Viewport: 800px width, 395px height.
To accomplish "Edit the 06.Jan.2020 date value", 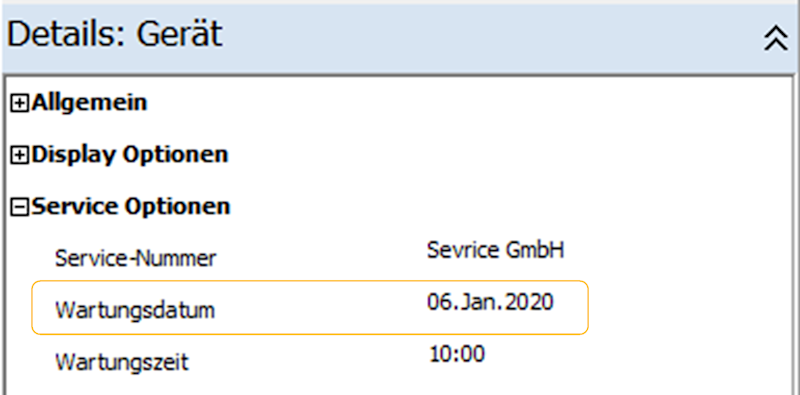I will tap(490, 303).
